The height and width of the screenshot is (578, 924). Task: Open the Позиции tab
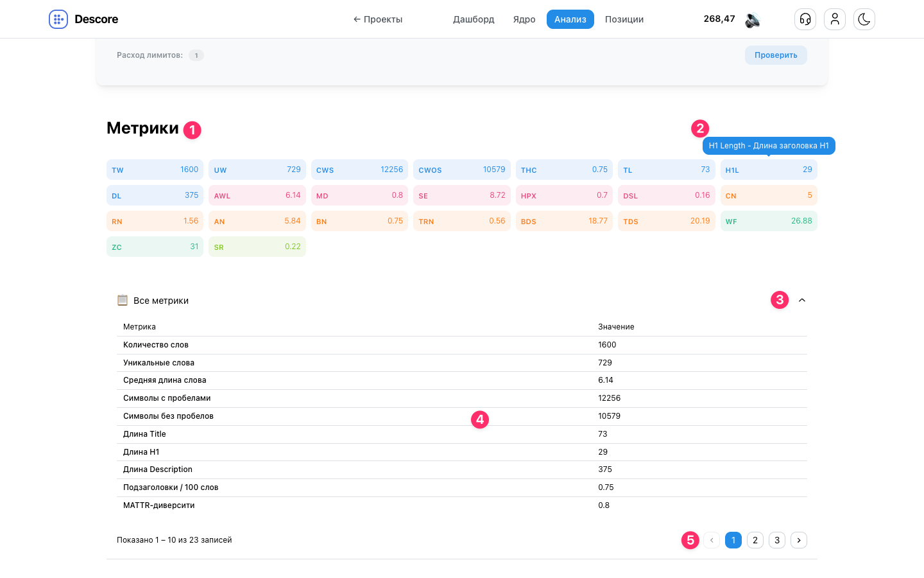[624, 19]
